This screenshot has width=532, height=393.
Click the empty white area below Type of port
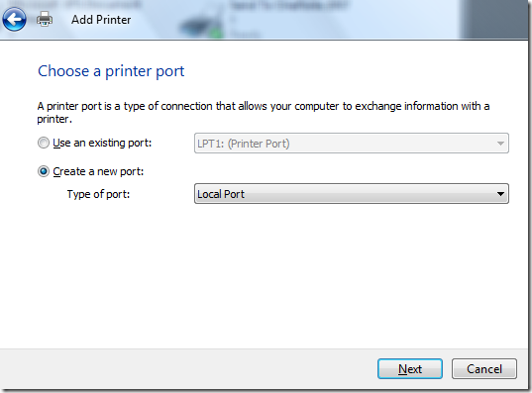pyautogui.click(x=265, y=274)
